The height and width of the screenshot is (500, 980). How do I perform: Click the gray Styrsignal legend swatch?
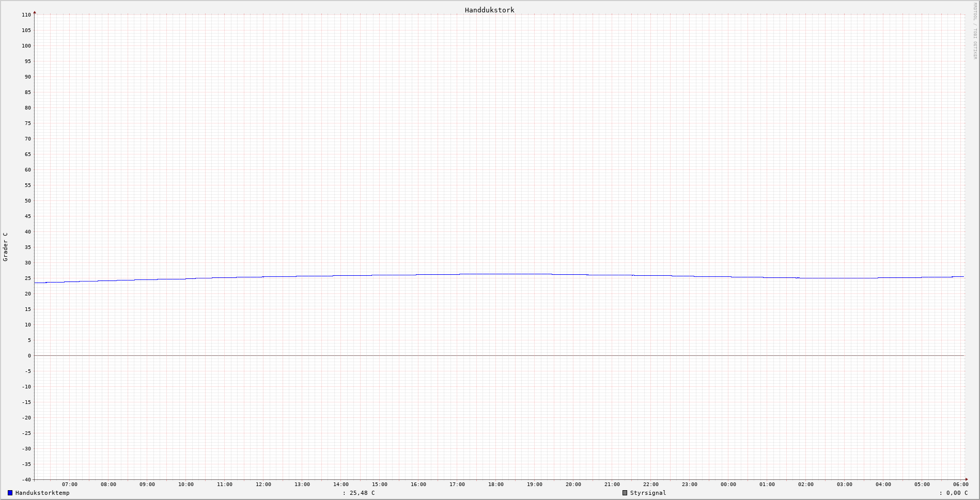625,493
